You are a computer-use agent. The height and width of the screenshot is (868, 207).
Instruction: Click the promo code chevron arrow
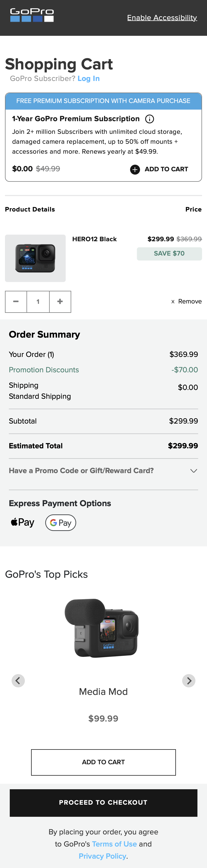(x=194, y=471)
